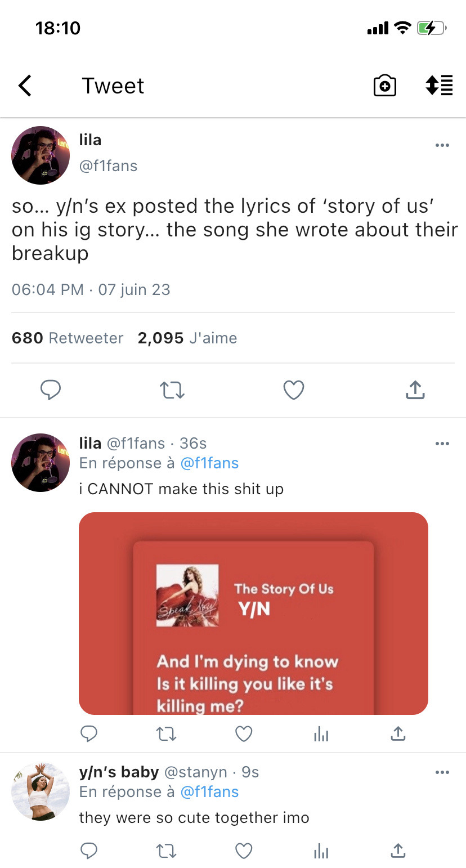The height and width of the screenshot is (868, 466).
Task: Open the sort replies icon in the header
Action: (x=439, y=86)
